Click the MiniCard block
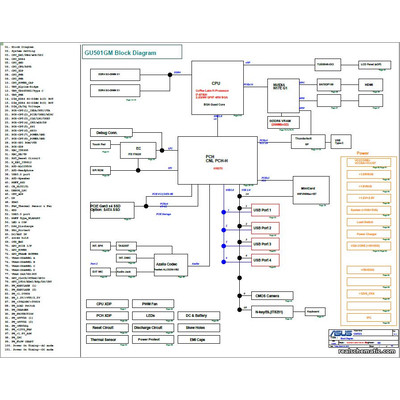The width and height of the screenshot is (400, 400). [311, 190]
